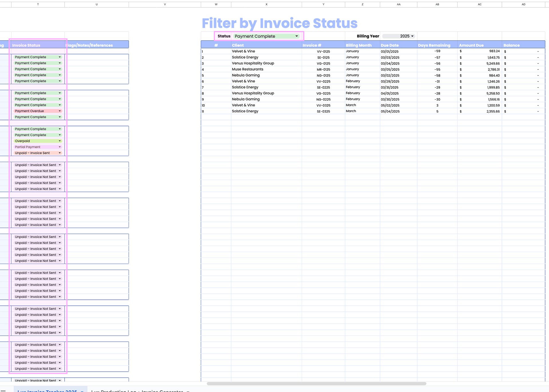The height and width of the screenshot is (392, 549).
Task: Click the Days Remaining column heading
Action: point(434,45)
